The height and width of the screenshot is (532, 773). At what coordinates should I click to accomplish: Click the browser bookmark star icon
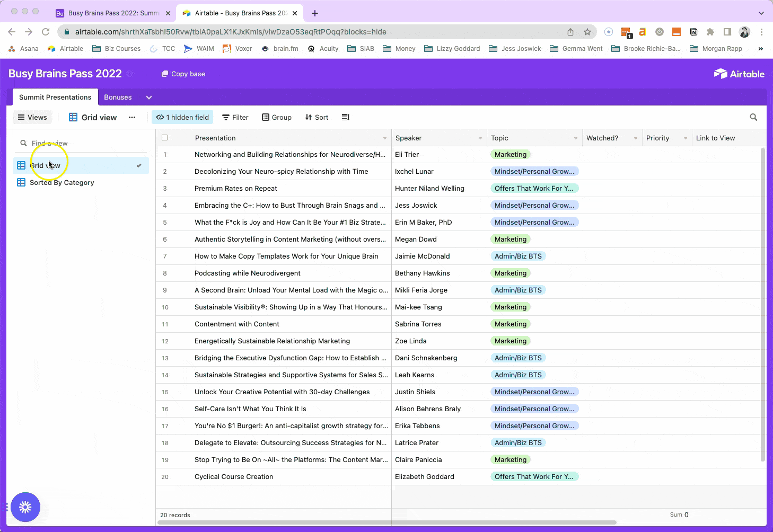[587, 32]
